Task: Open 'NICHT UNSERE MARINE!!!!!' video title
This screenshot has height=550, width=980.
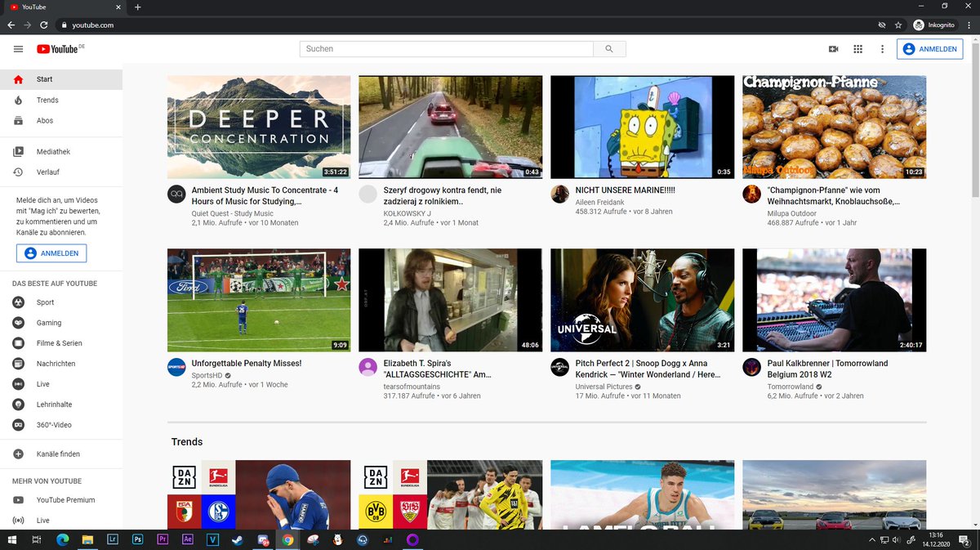Action: (626, 190)
